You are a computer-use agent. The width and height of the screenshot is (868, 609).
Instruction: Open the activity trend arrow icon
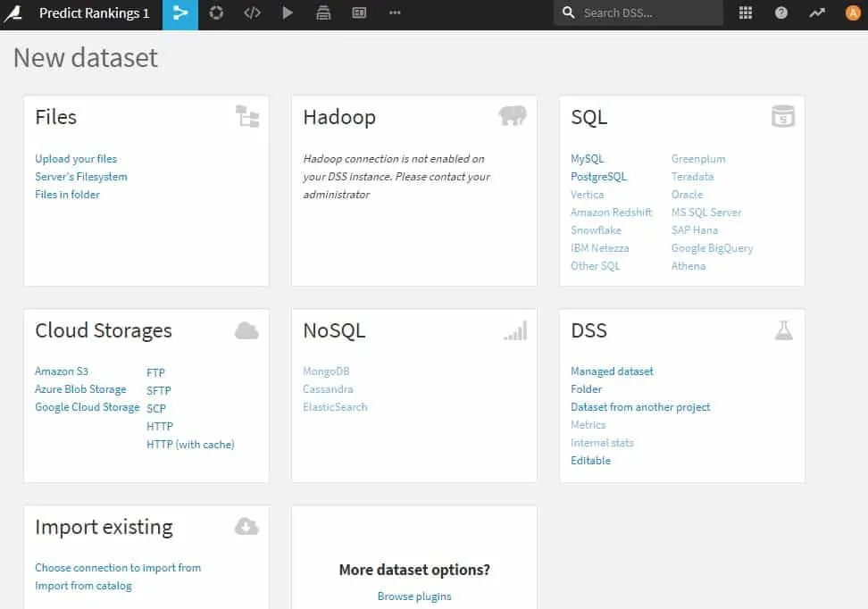click(817, 13)
